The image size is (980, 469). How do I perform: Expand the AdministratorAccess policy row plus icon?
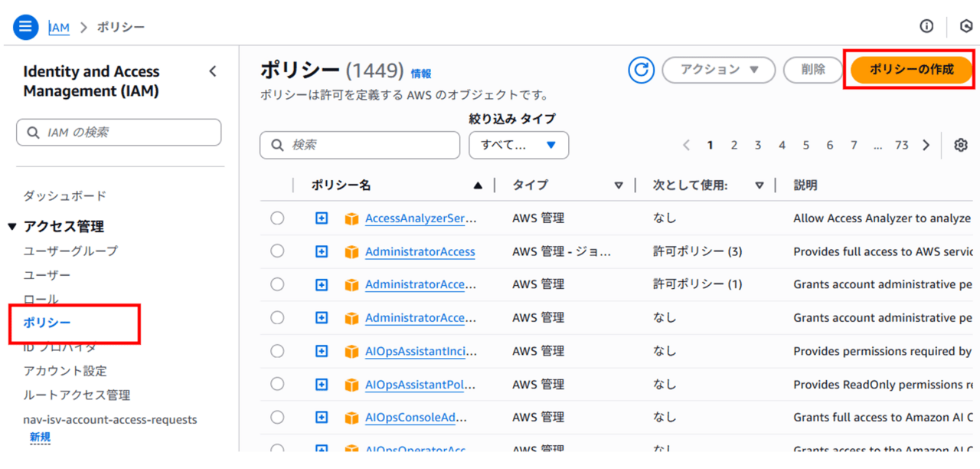tap(322, 251)
